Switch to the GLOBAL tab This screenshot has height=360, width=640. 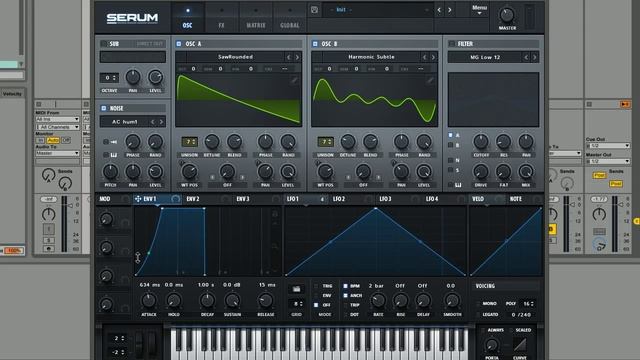290,18
